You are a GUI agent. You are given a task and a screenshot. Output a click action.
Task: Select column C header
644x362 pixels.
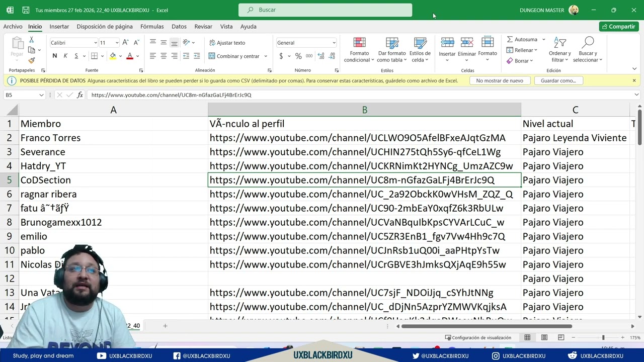click(575, 110)
